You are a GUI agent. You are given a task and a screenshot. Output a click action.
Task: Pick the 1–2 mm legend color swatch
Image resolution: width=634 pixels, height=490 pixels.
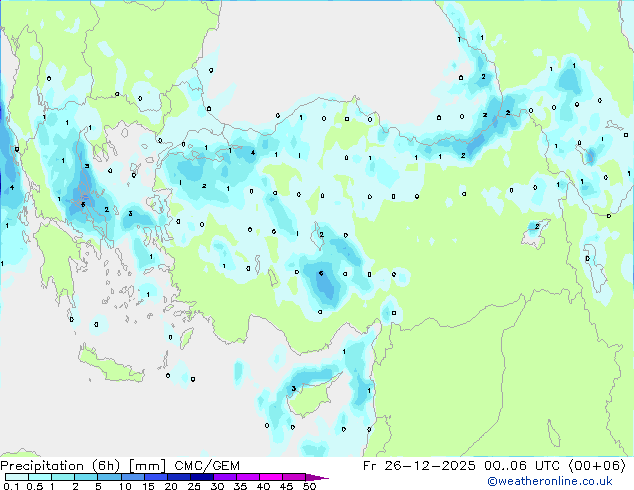pyautogui.click(x=63, y=477)
